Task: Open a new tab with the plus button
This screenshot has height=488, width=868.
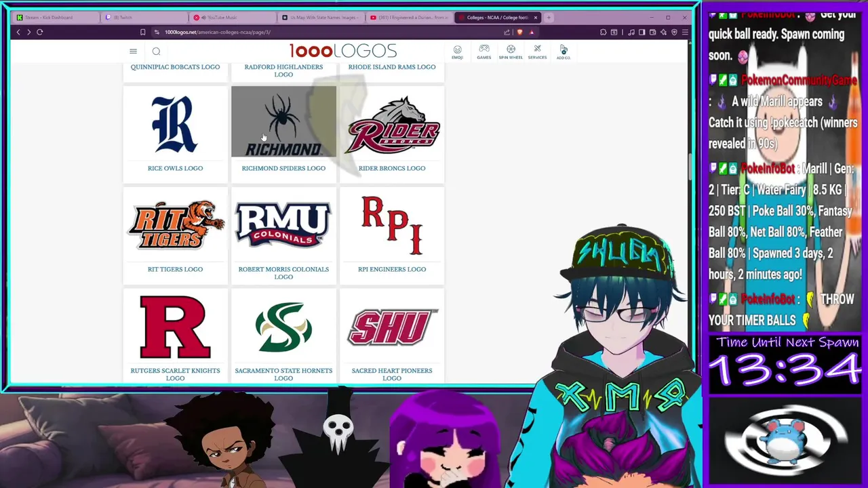Action: pos(549,18)
